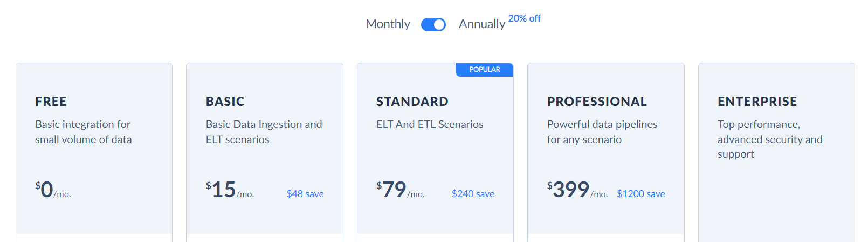
Task: Click the FREE plan heading
Action: (51, 102)
